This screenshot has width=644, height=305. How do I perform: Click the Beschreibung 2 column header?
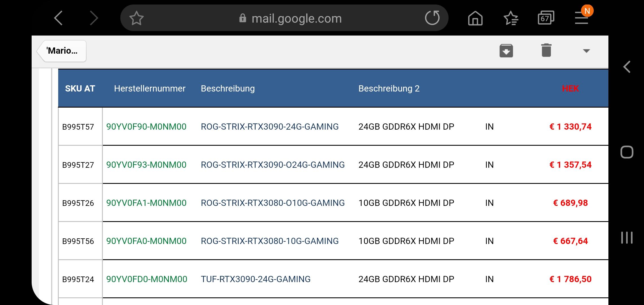pos(389,89)
